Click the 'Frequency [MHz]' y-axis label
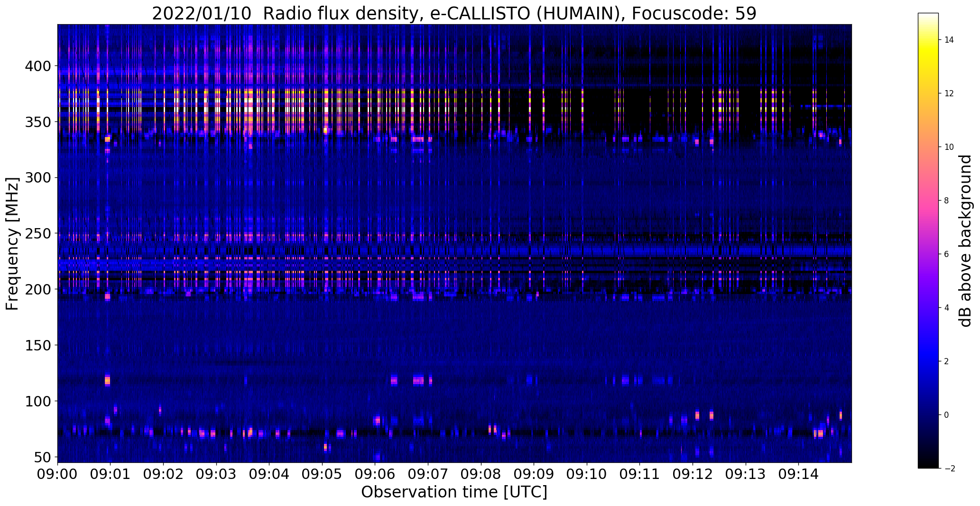This screenshot has height=506, width=980. [13, 244]
